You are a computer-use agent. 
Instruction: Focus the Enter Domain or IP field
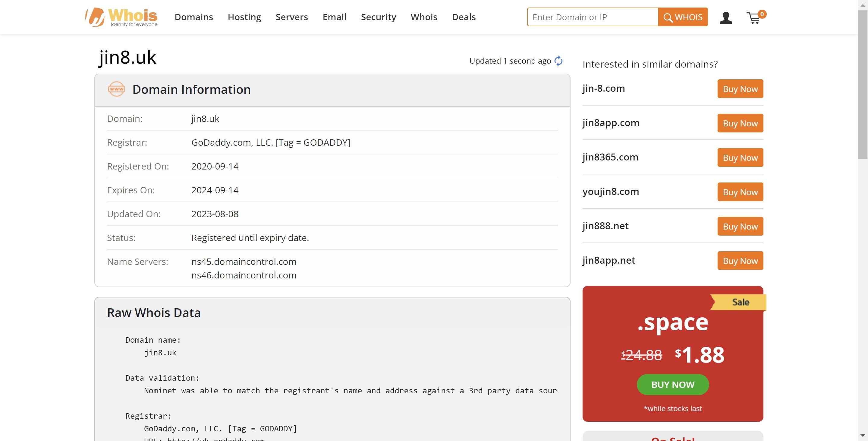click(593, 17)
